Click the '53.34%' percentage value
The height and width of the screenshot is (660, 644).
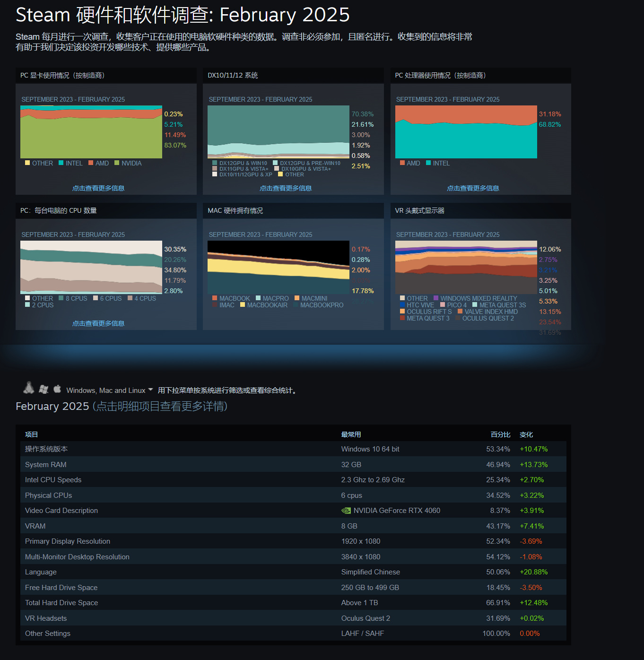(x=498, y=449)
